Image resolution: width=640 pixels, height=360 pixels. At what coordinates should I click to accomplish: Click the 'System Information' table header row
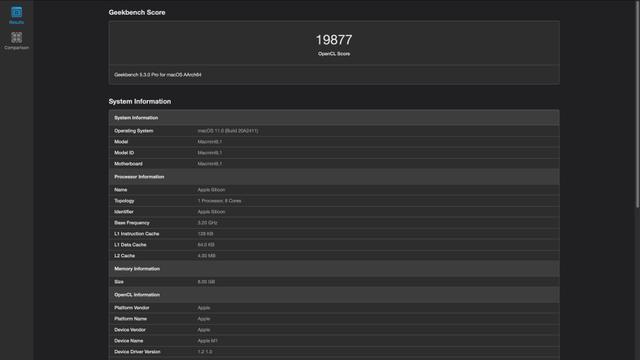click(334, 118)
